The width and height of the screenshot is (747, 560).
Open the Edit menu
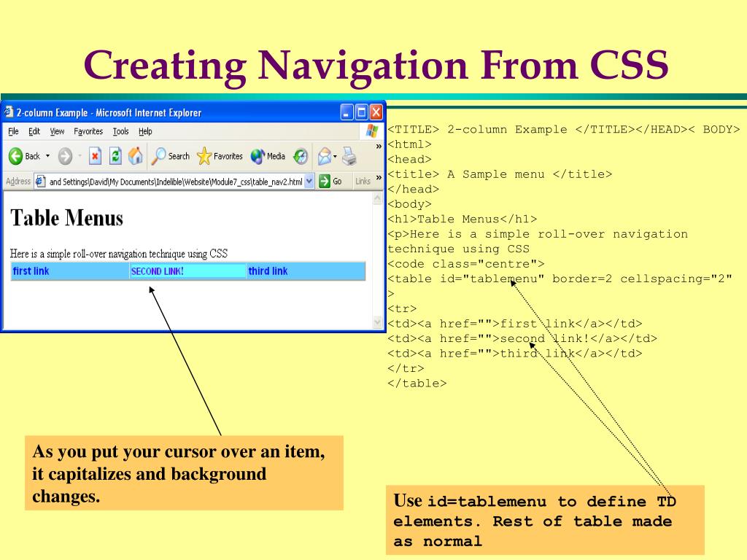pyautogui.click(x=34, y=131)
